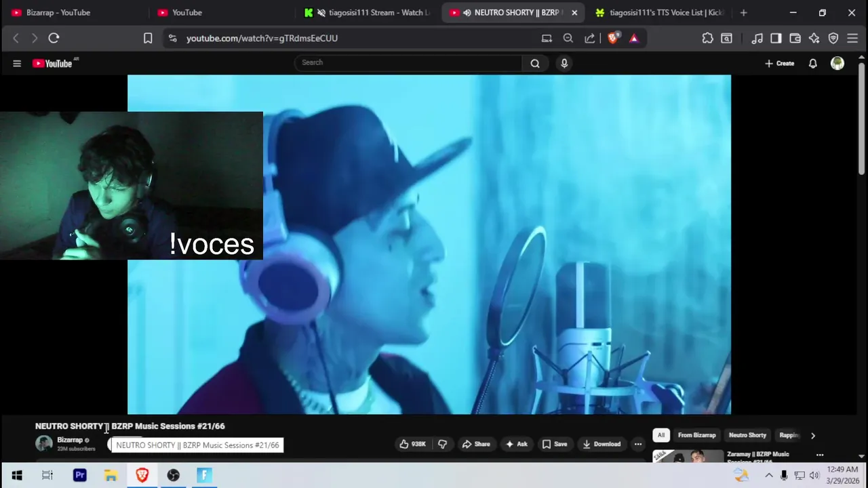The height and width of the screenshot is (488, 868).
Task: Reload the current page
Action: click(x=54, y=39)
